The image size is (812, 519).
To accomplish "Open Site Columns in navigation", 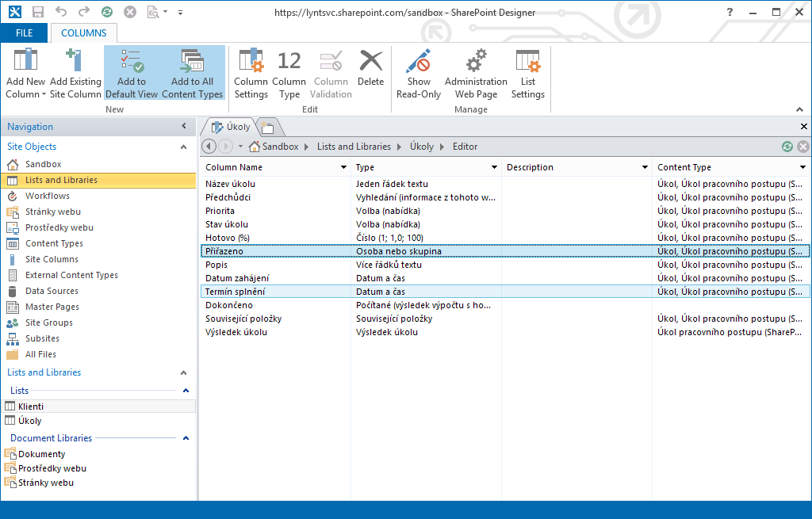I will point(98,259).
